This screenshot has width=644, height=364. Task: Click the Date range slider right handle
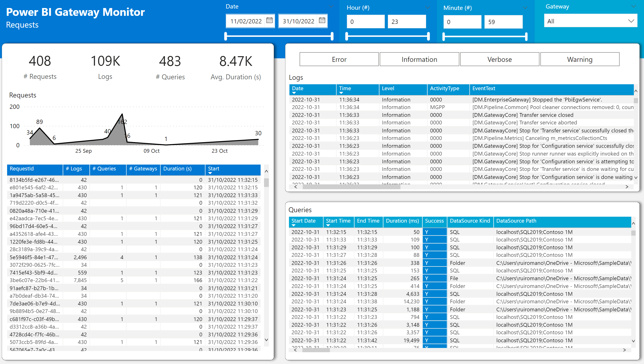pos(332,36)
